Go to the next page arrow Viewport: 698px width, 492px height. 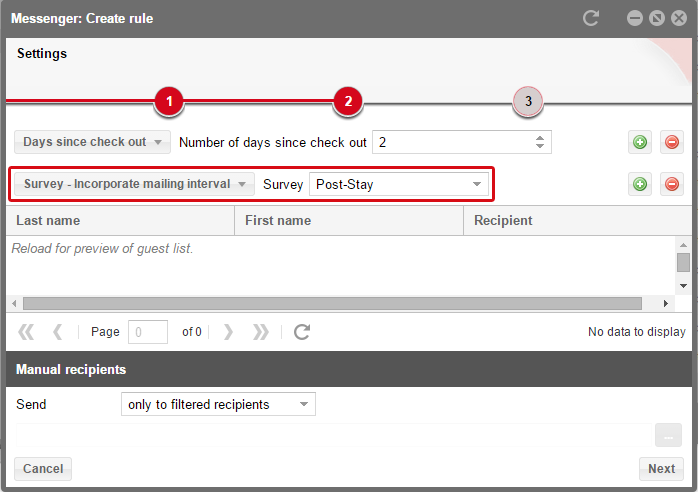[x=228, y=332]
